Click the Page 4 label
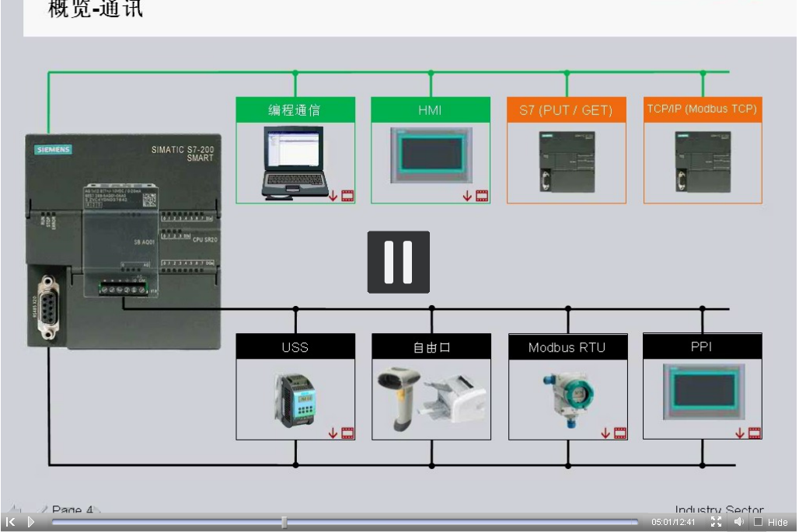The image size is (799, 532). (x=72, y=509)
